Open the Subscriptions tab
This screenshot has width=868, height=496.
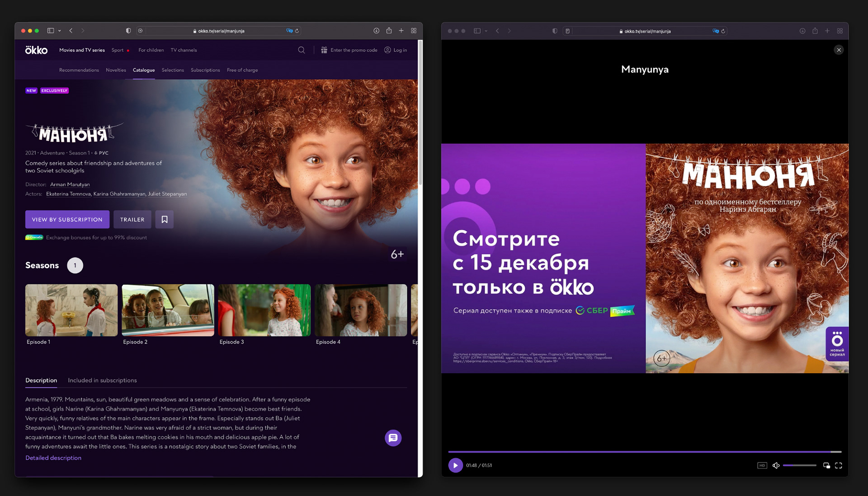point(205,70)
